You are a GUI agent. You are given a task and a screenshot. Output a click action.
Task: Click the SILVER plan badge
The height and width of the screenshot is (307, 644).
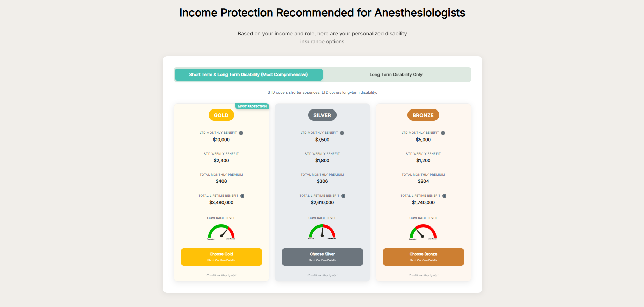(x=322, y=115)
